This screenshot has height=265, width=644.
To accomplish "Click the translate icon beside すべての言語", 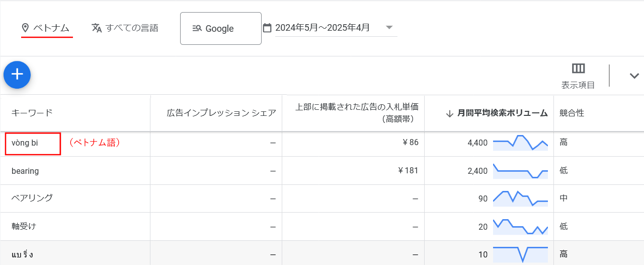I will click(x=97, y=28).
